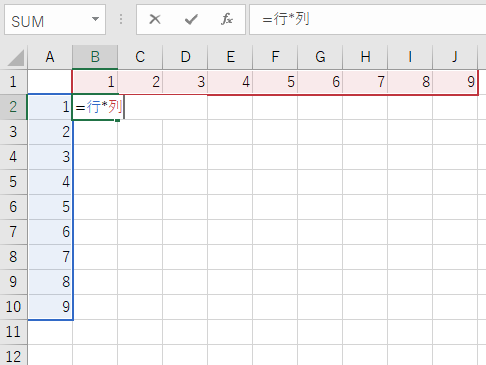Select row 6 header
This screenshot has width=486, height=365.
coord(13,207)
